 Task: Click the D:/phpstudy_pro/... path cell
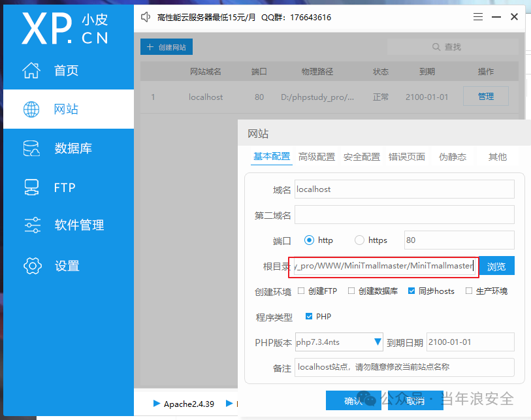pyautogui.click(x=317, y=97)
